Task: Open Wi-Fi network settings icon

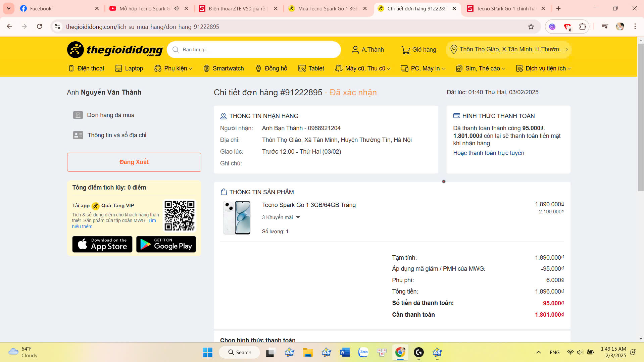Action: (570, 352)
